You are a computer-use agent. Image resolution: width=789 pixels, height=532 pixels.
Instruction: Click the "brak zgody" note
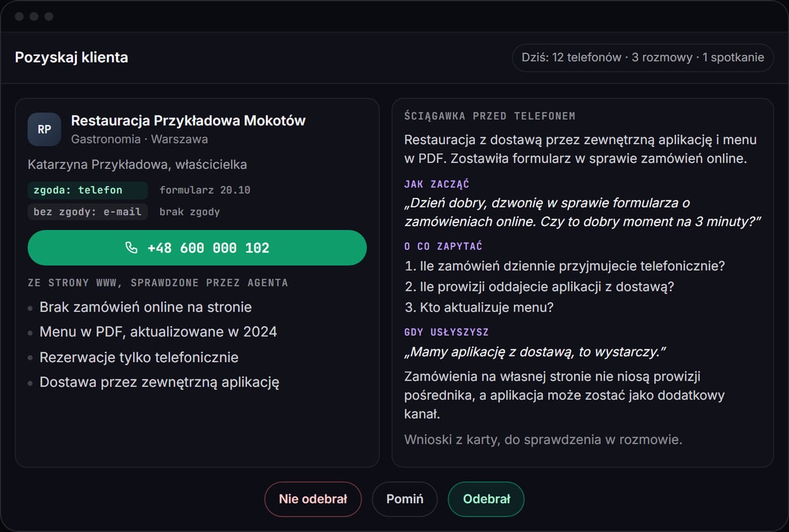(189, 212)
